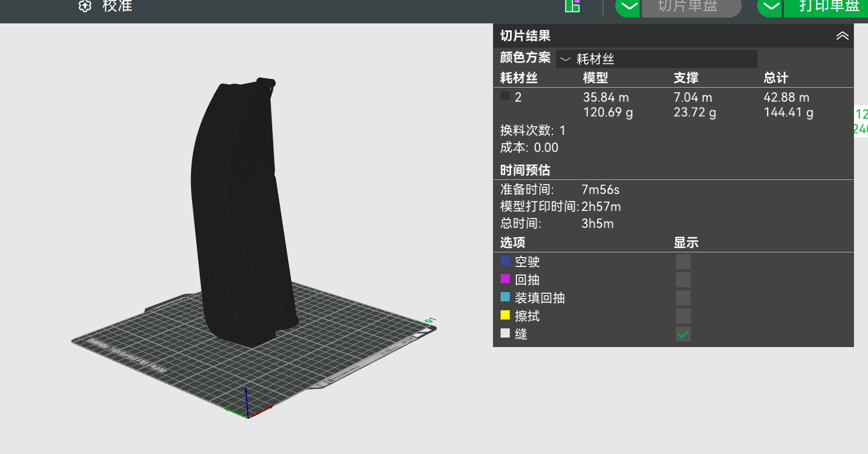Image resolution: width=868 pixels, height=454 pixels.
Task: Click the 换料次数: 1 text
Action: [533, 130]
